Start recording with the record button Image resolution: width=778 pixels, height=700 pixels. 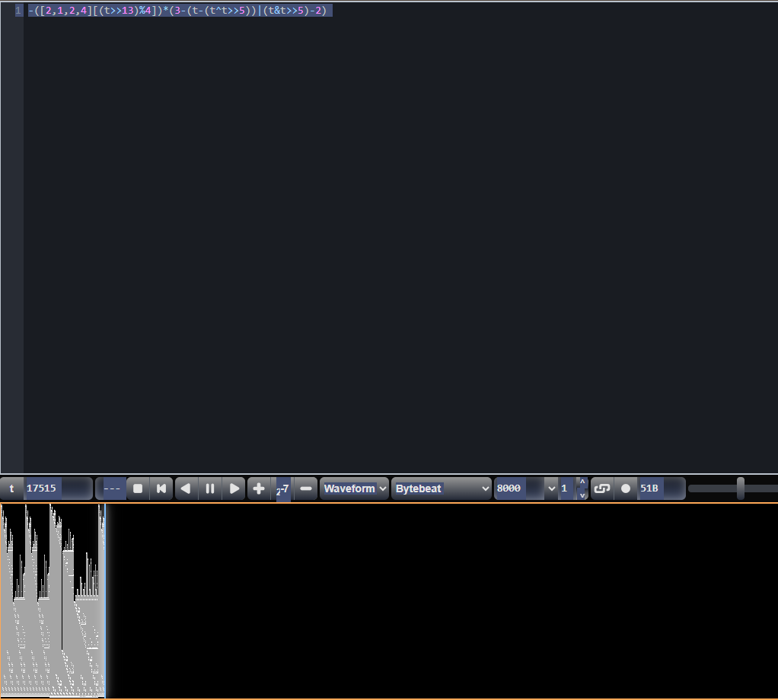(626, 488)
